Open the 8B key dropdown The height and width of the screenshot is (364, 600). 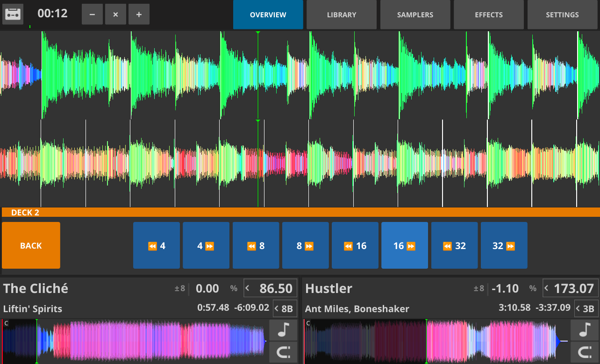(285, 308)
